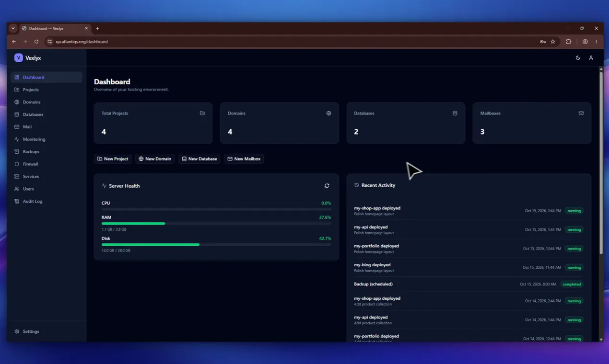Bookmark this page with the star icon
Screen dimensions: 609x364
pos(553,42)
